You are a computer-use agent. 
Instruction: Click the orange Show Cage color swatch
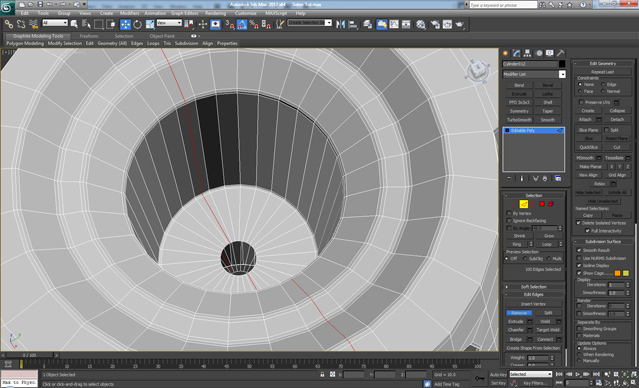[x=617, y=273]
